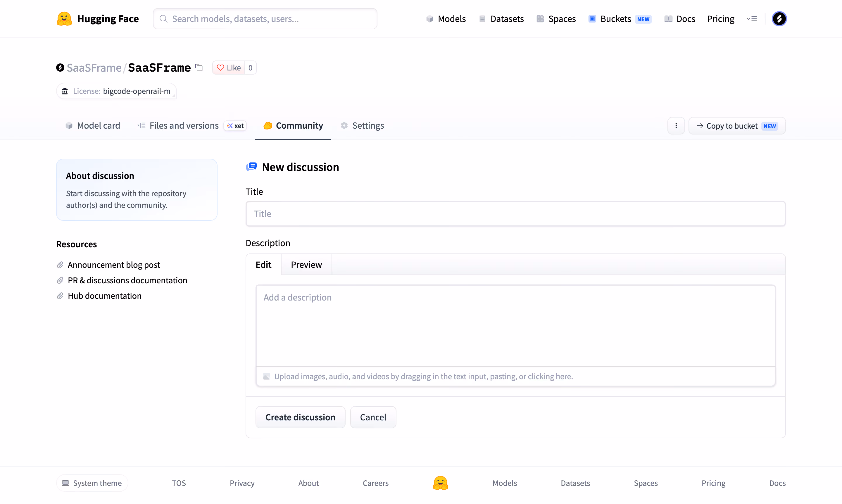The image size is (842, 504).
Task: Click Copy to bucket button
Action: pos(737,126)
